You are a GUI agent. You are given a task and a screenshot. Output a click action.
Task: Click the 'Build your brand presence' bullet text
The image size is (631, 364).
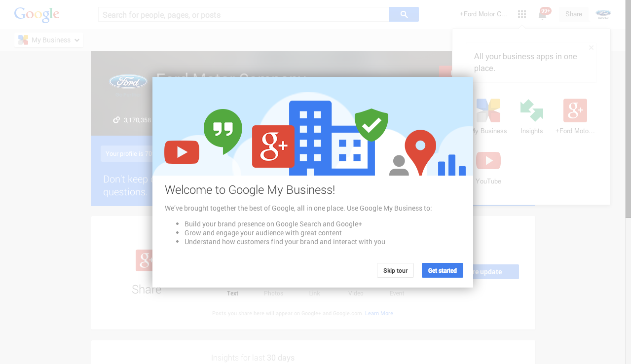(x=273, y=224)
